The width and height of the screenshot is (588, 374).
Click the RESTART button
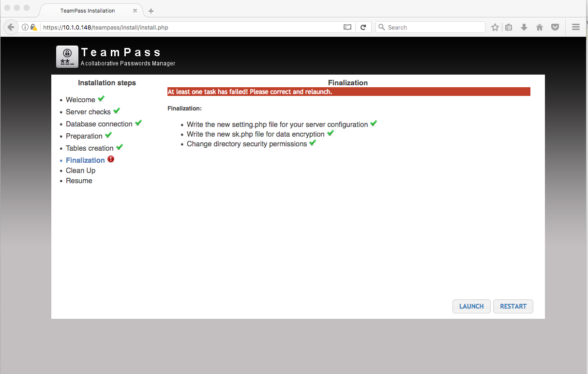coord(513,306)
